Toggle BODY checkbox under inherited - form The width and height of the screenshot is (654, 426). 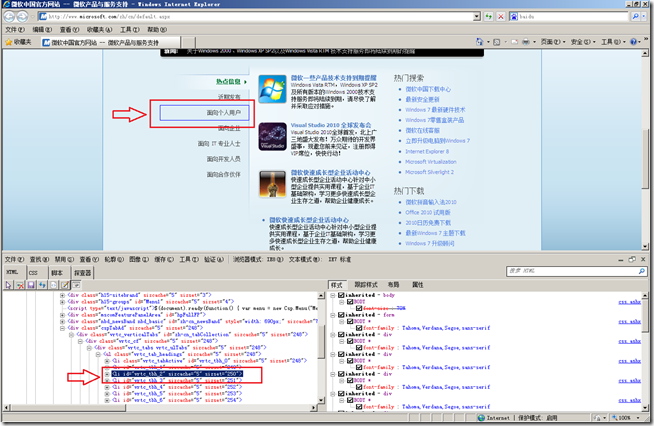click(350, 321)
